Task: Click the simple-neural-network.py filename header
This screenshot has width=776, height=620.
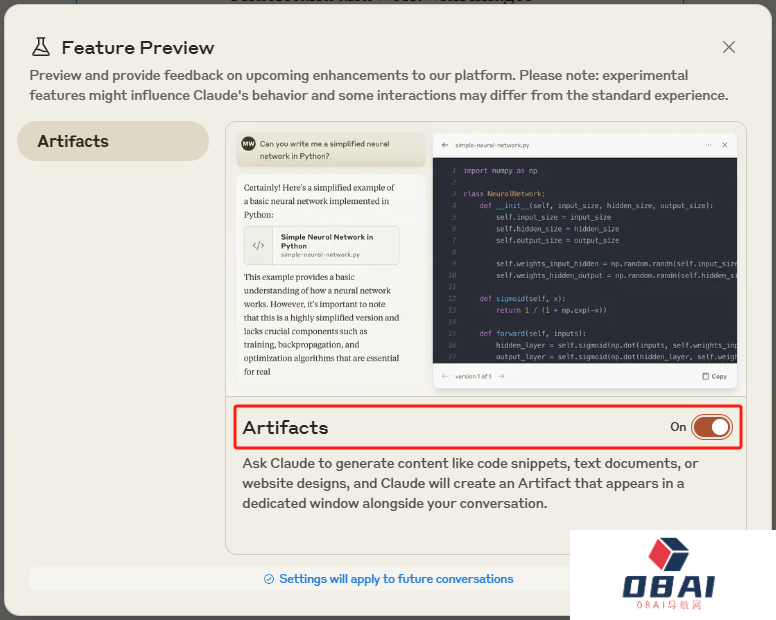Action: click(492, 145)
